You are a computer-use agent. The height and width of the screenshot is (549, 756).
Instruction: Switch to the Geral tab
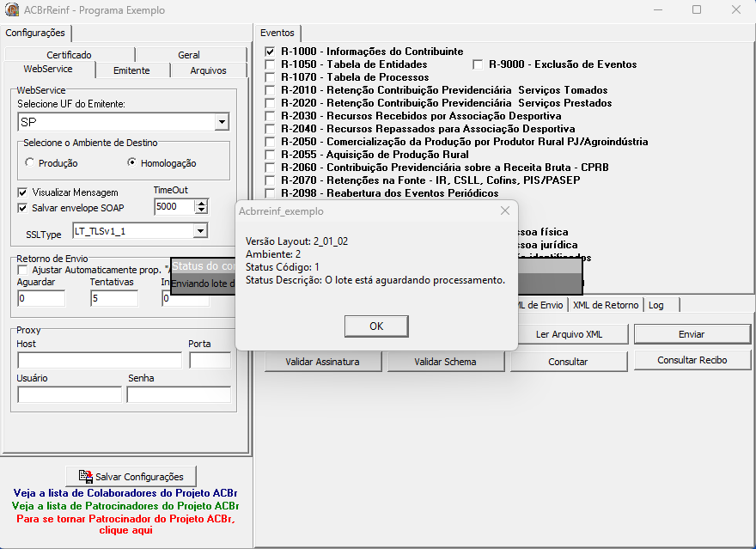(189, 54)
